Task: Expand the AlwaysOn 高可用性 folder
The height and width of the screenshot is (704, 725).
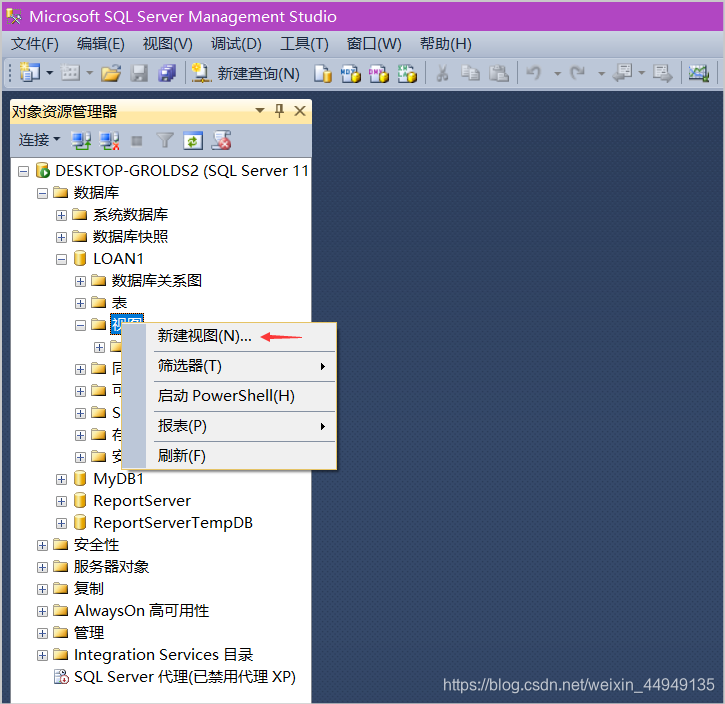Action: [42, 612]
